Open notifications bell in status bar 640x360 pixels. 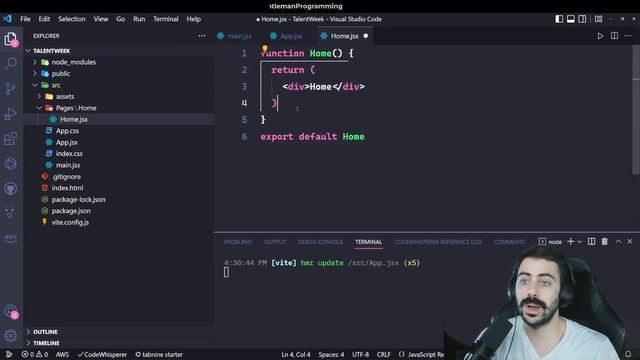(628, 354)
